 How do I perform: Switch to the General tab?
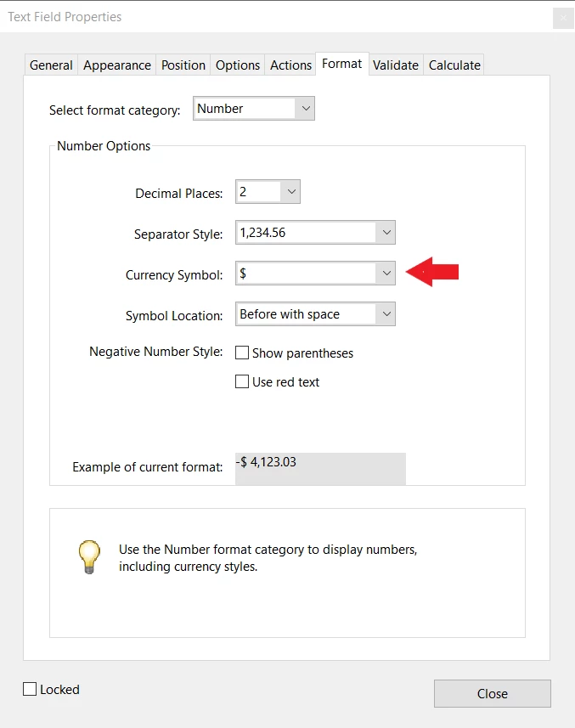point(51,65)
